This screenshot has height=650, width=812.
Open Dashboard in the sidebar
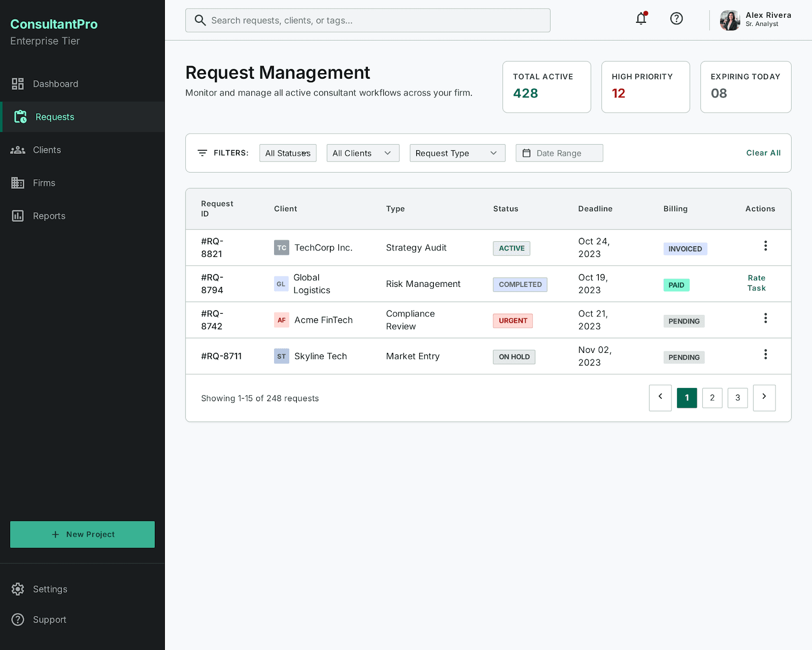pos(82,84)
